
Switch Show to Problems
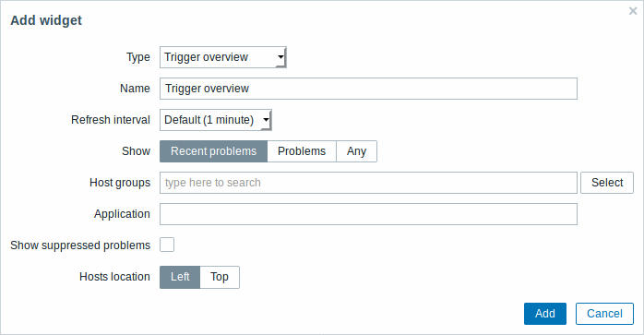point(302,151)
